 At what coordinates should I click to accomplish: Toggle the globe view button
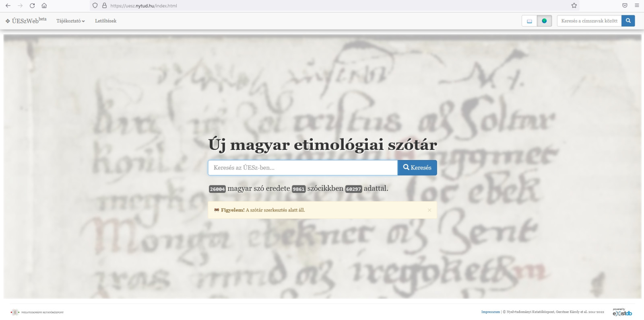click(x=544, y=21)
